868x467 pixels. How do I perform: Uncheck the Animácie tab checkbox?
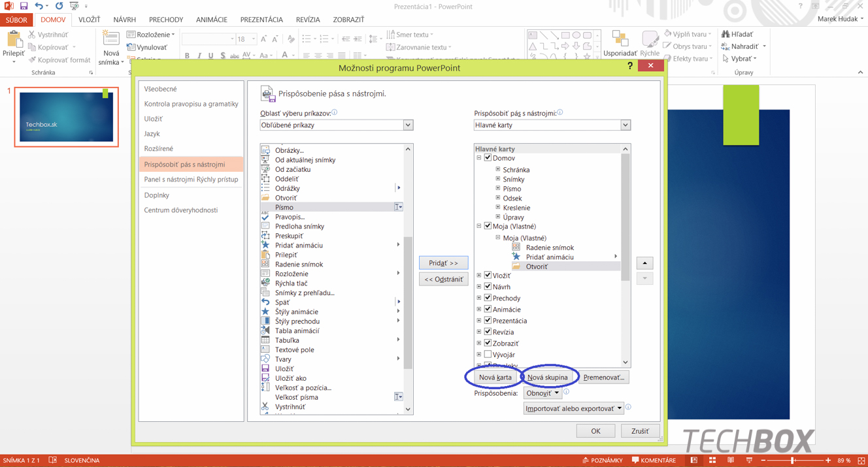click(488, 310)
